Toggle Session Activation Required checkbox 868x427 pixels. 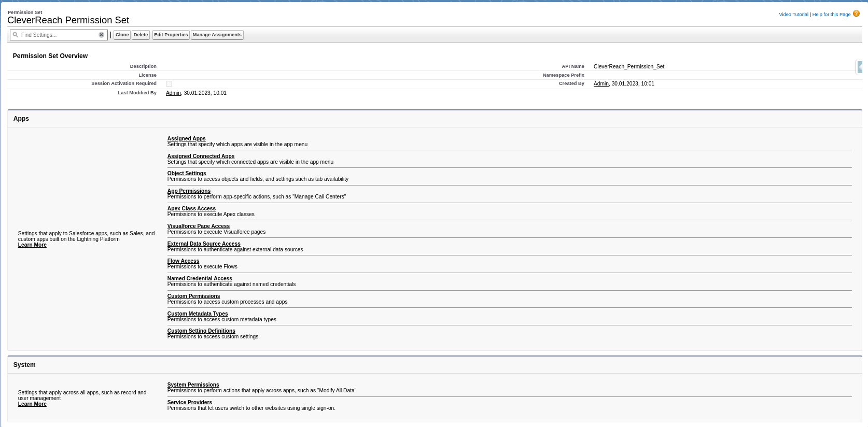pos(169,84)
